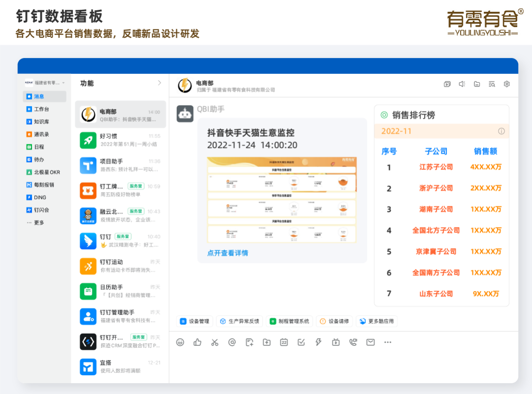The width and height of the screenshot is (532, 394).
Task: Click the message input area
Action: tap(343, 366)
